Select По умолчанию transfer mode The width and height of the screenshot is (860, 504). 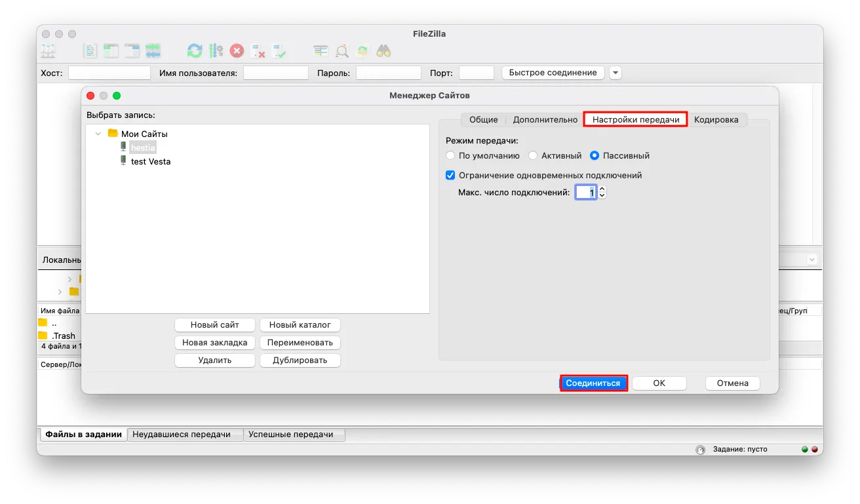(x=450, y=156)
